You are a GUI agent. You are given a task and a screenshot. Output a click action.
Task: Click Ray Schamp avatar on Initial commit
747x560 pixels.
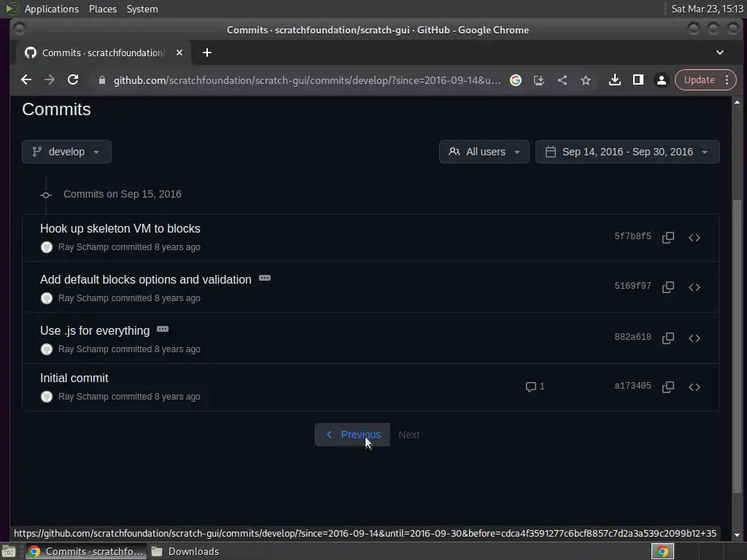(x=47, y=397)
